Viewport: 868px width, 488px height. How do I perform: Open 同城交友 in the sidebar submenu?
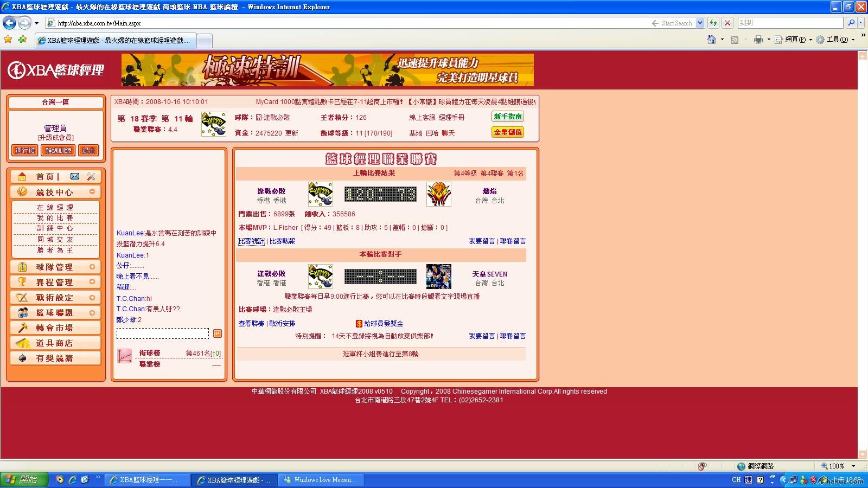pos(55,240)
